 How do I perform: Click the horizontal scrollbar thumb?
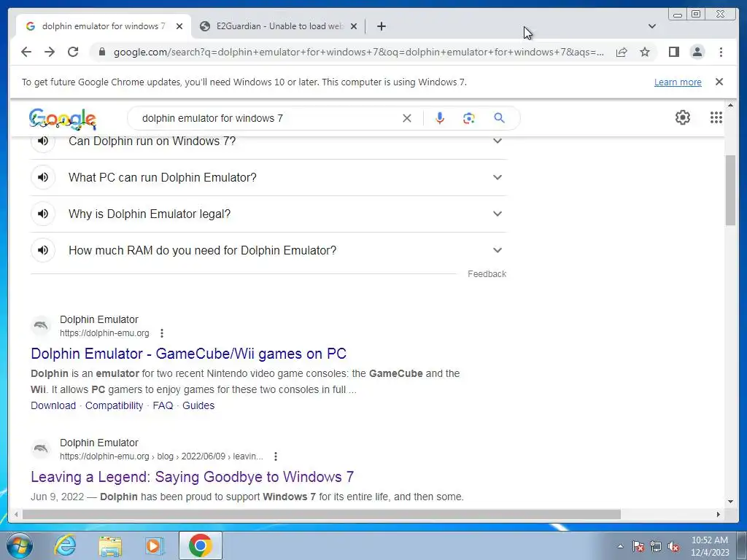(x=322, y=514)
